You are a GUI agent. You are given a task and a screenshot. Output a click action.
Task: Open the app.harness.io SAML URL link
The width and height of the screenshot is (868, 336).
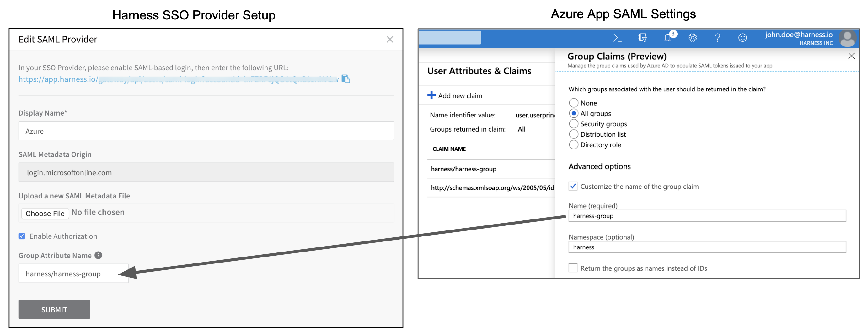pyautogui.click(x=178, y=79)
